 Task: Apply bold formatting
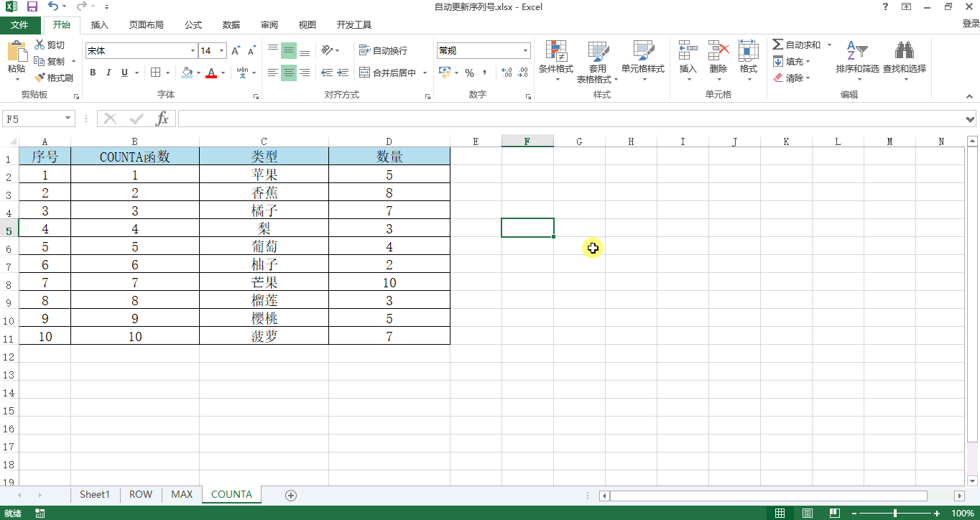click(x=92, y=73)
